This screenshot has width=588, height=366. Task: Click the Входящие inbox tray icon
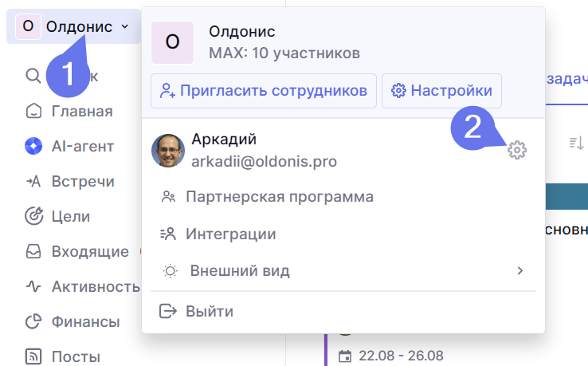33,251
